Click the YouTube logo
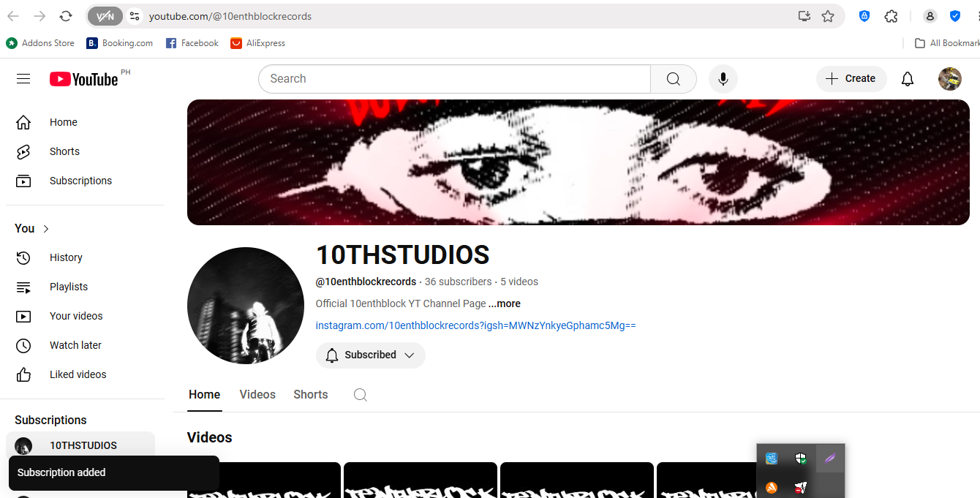The width and height of the screenshot is (980, 498). tap(84, 79)
